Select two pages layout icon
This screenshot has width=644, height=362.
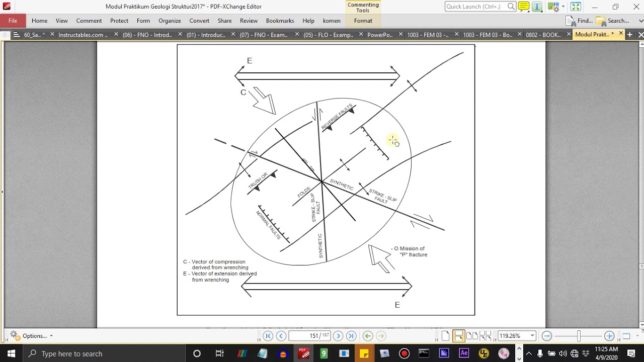pos(471,336)
